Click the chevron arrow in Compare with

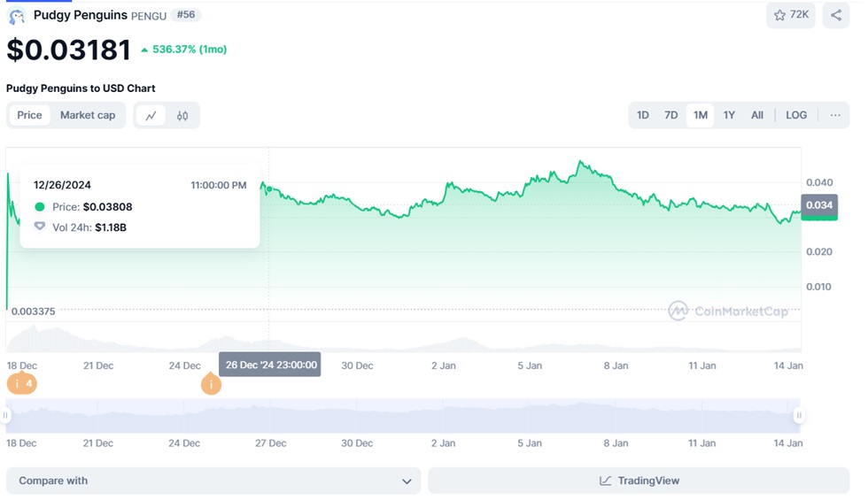click(x=407, y=481)
